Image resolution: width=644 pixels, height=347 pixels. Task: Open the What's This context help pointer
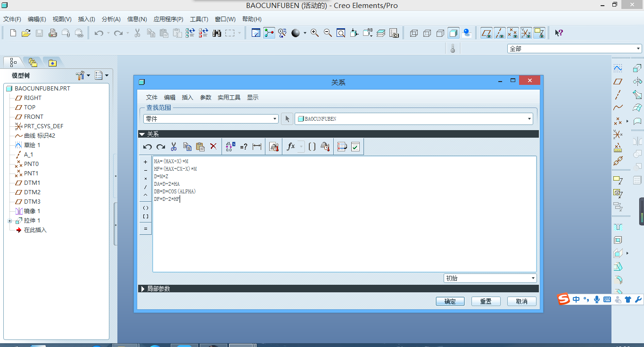[559, 33]
